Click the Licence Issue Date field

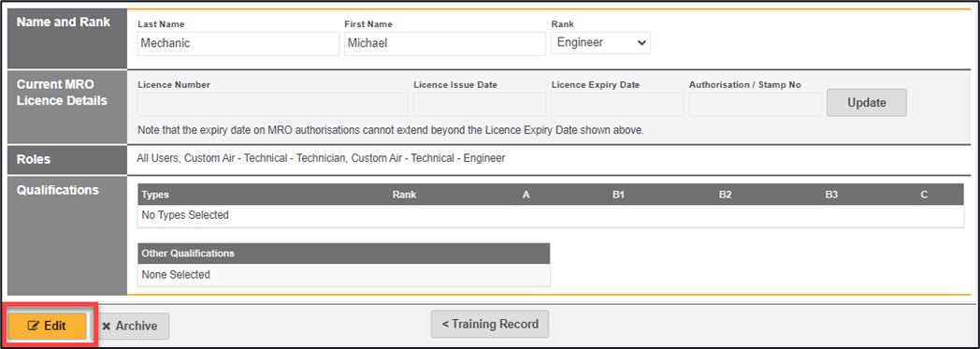(480, 105)
